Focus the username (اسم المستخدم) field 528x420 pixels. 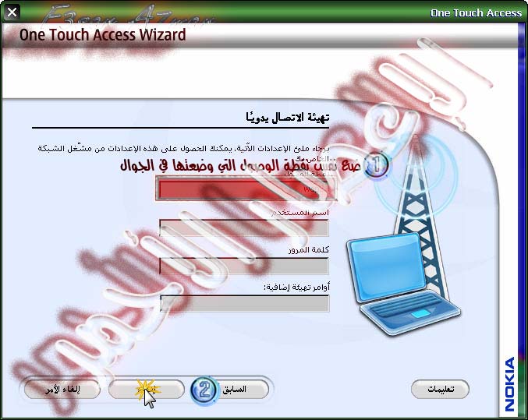pos(244,228)
